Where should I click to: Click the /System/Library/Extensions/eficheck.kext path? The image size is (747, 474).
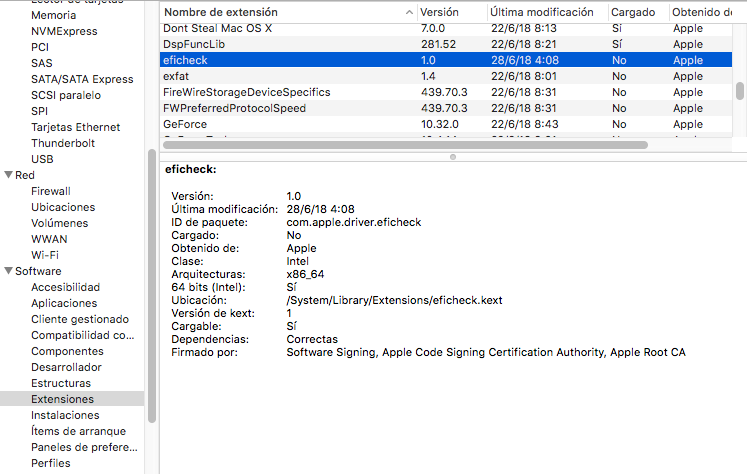pyautogui.click(x=394, y=300)
